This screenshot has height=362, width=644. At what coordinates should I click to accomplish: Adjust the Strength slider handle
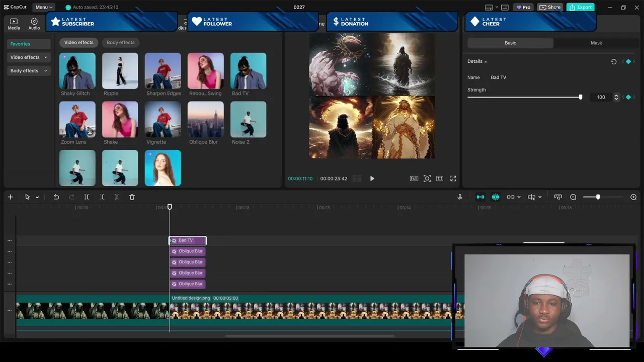pyautogui.click(x=580, y=97)
